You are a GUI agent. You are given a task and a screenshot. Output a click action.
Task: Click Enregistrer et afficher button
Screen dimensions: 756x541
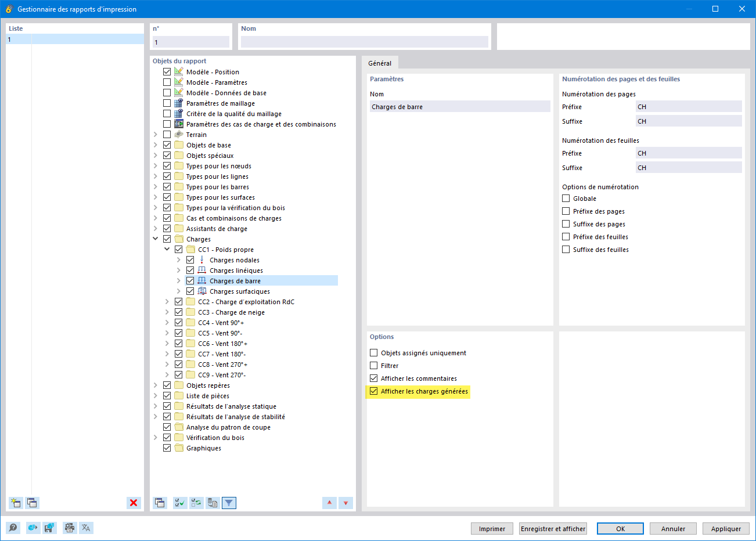coord(553,529)
